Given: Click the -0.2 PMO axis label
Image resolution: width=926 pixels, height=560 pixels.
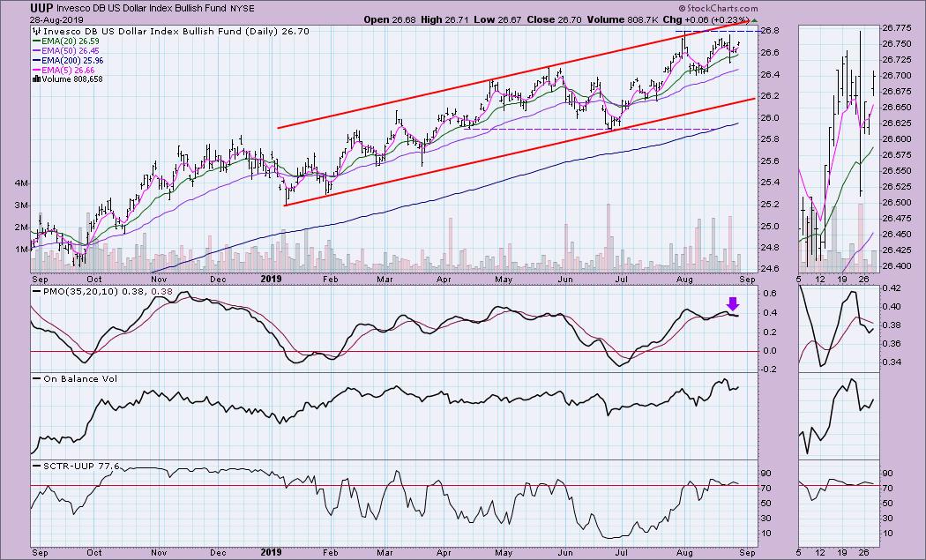Looking at the screenshot, I should pos(770,370).
